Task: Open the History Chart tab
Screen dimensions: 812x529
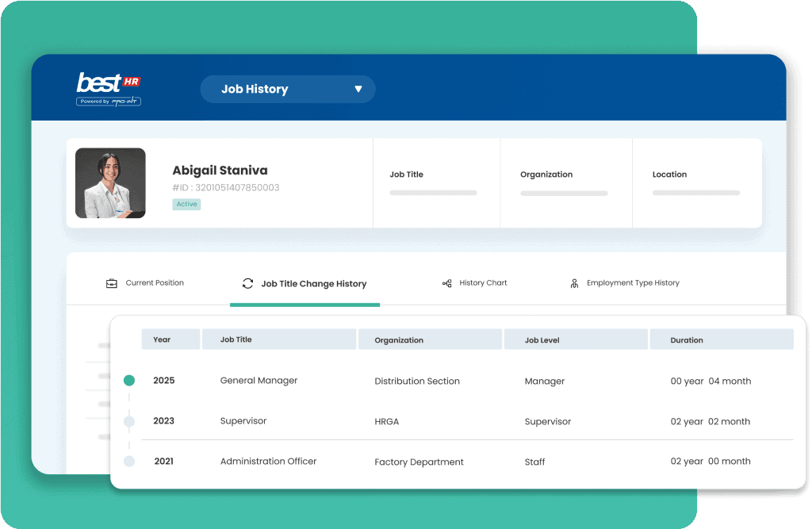Action: [482, 283]
